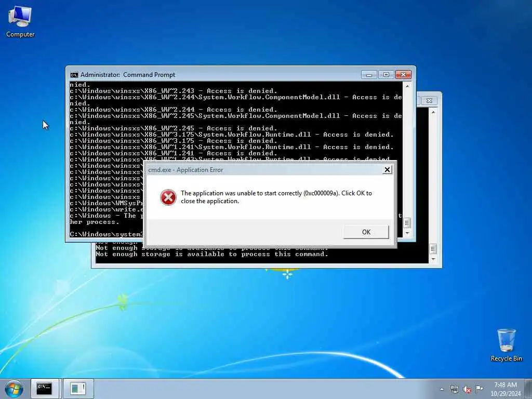This screenshot has width=532, height=399.
Task: Open the network tray icon
Action: pos(454,389)
